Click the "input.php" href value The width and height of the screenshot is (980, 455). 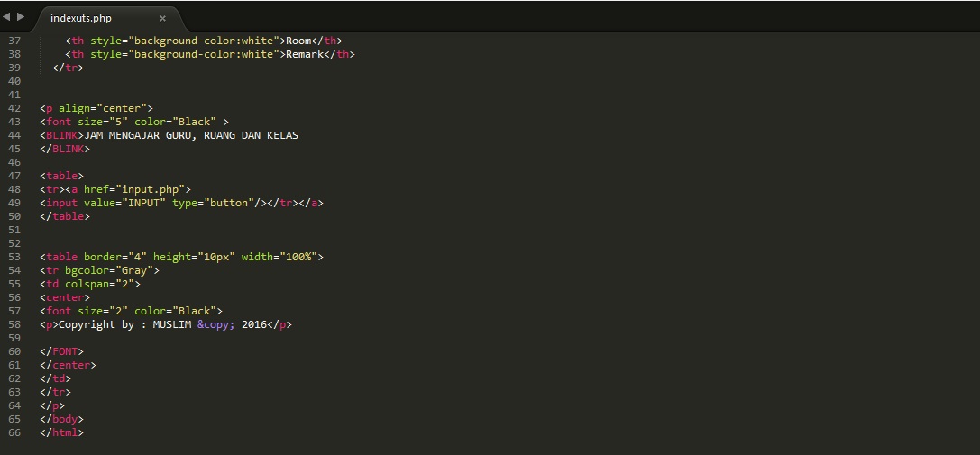[150, 189]
